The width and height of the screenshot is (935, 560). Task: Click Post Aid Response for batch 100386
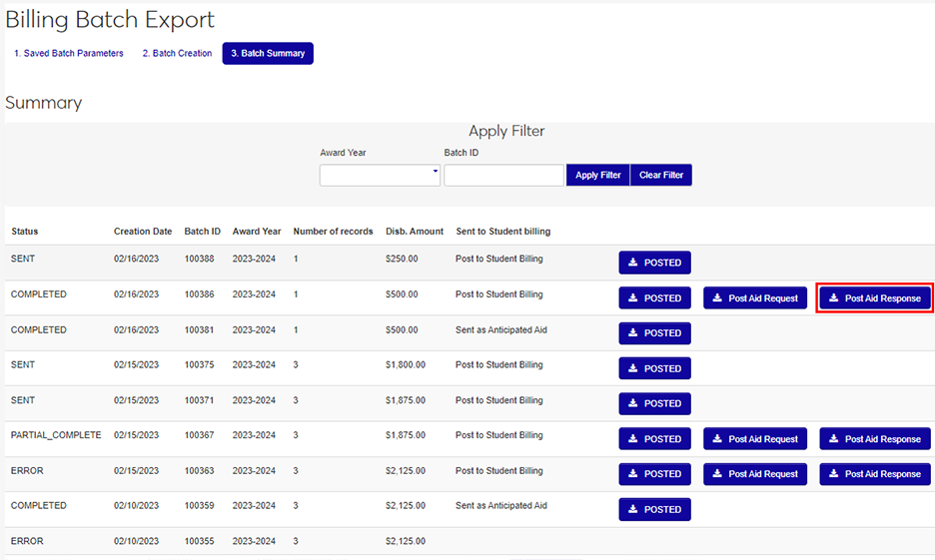click(x=875, y=298)
